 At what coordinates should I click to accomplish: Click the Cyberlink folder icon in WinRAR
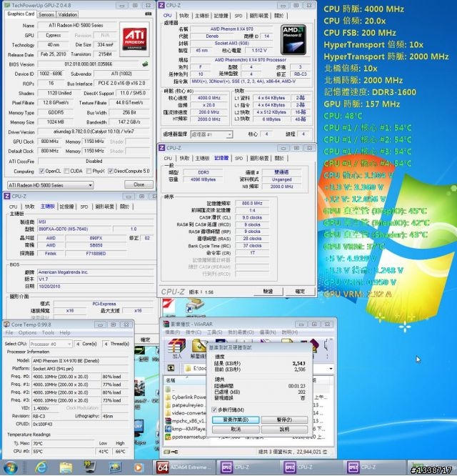point(168,397)
